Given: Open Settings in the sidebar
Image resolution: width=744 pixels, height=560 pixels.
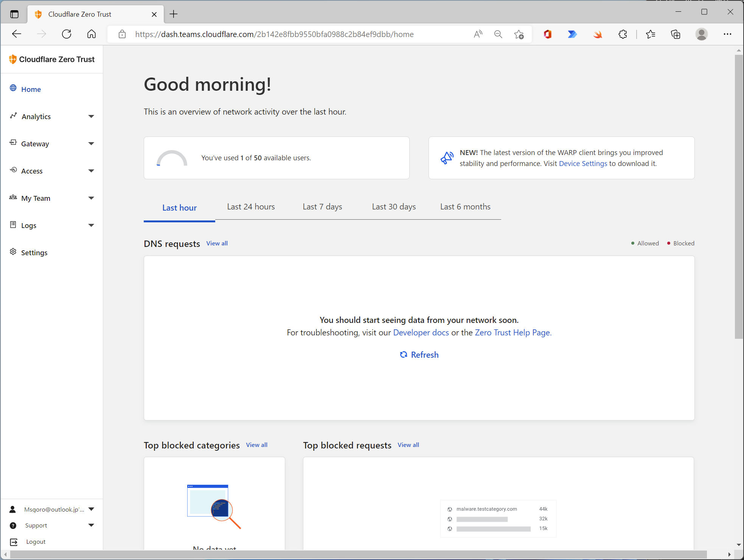Looking at the screenshot, I should [x=34, y=253].
